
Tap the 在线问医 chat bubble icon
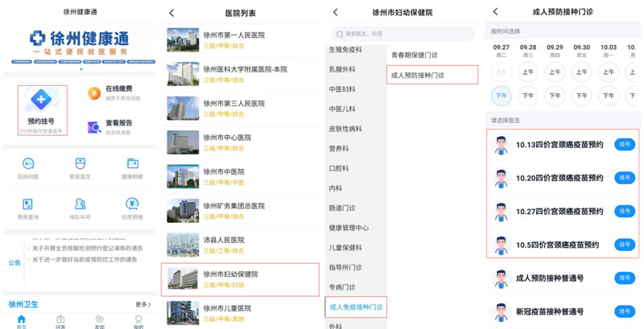(x=28, y=163)
